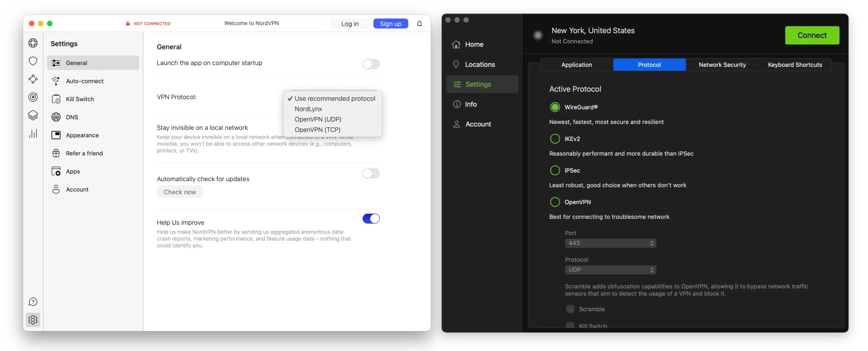Select the Auto-connect settings row label

click(x=85, y=81)
